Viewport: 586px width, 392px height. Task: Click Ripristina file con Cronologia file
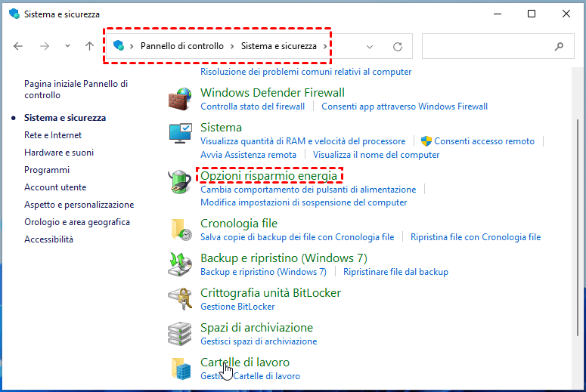point(476,237)
